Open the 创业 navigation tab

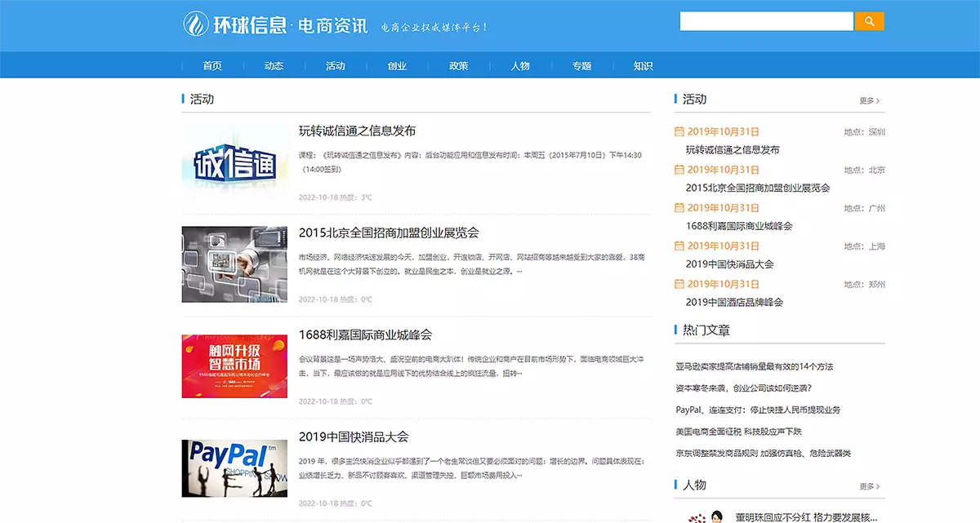(x=397, y=66)
